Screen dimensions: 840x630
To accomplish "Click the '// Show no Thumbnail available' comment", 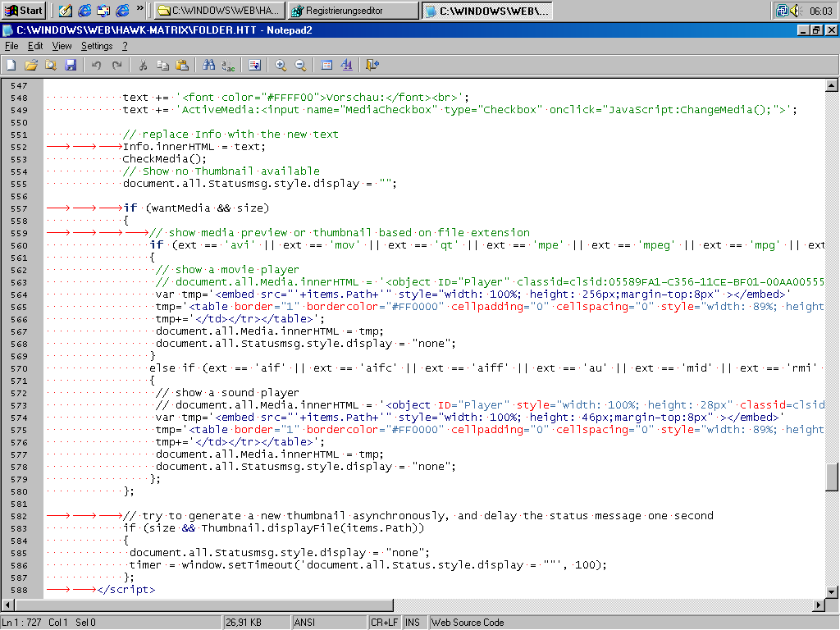I will click(221, 171).
